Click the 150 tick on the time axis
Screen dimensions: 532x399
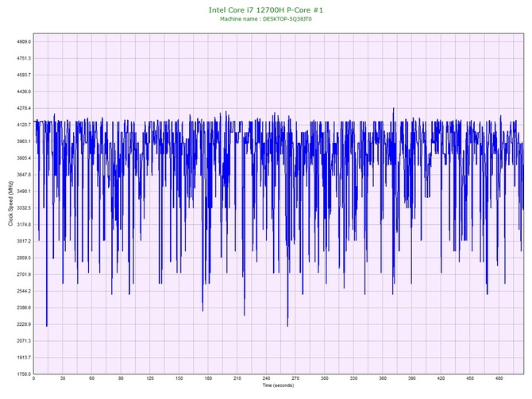pyautogui.click(x=179, y=378)
